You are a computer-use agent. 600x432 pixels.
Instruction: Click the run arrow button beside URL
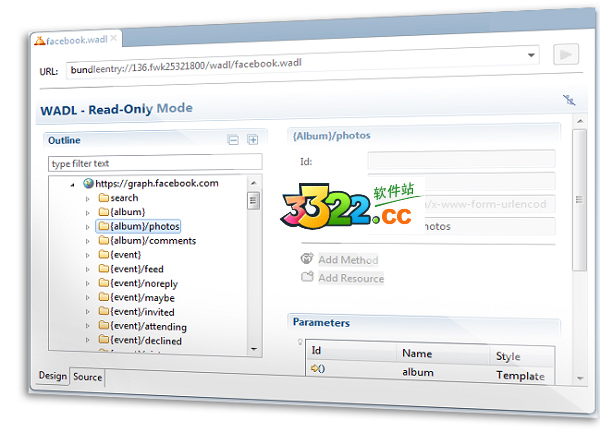point(566,54)
